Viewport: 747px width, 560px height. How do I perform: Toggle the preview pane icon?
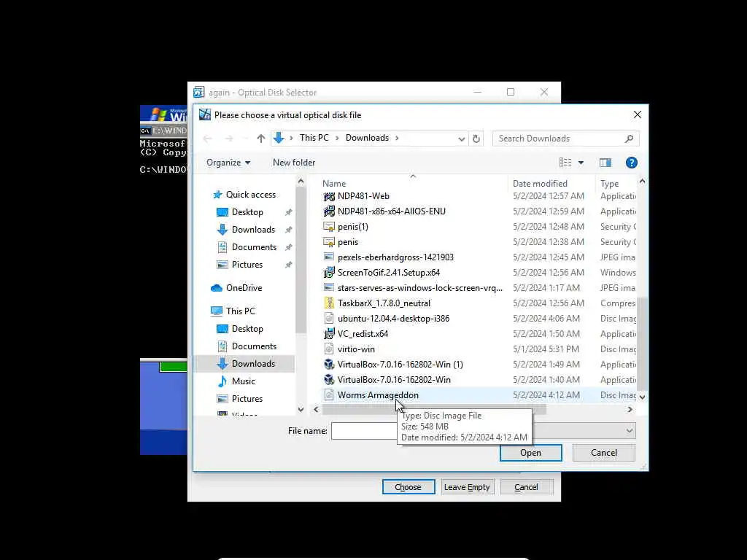pyautogui.click(x=605, y=163)
